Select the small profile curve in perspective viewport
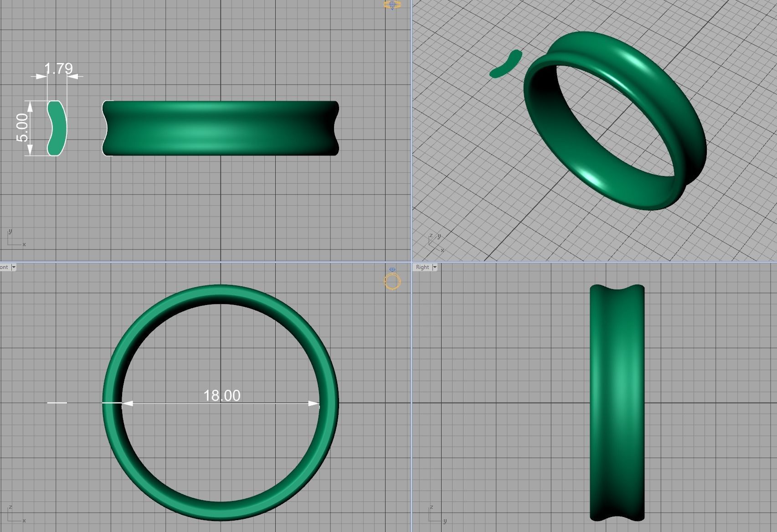 (505, 64)
